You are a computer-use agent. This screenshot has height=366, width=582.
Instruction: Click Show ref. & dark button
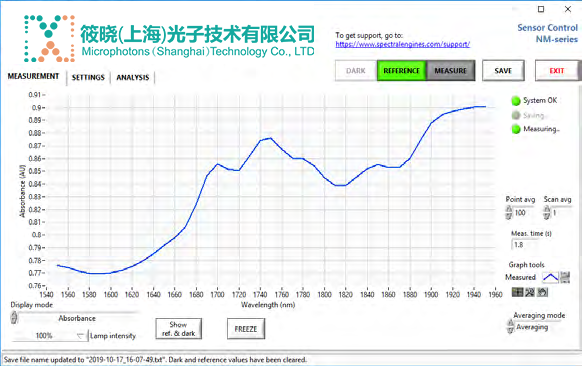point(179,329)
